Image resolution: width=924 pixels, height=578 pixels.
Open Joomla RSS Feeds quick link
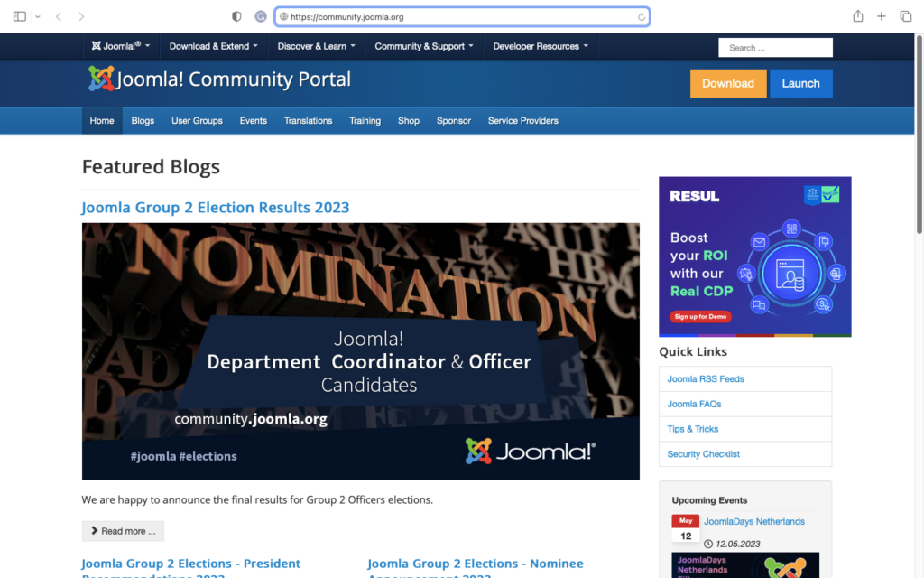(706, 379)
